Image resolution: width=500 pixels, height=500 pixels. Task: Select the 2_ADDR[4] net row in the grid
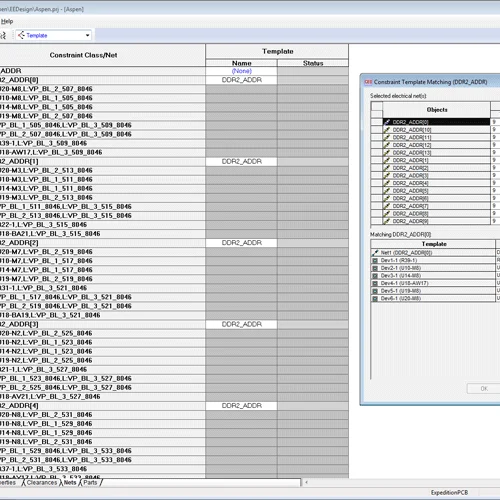click(x=102, y=406)
